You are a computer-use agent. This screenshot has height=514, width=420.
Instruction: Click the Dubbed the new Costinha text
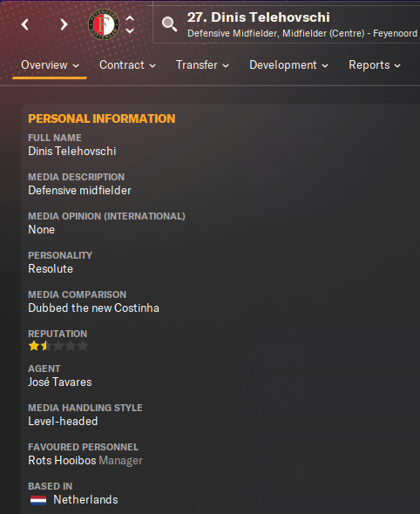pyautogui.click(x=93, y=308)
